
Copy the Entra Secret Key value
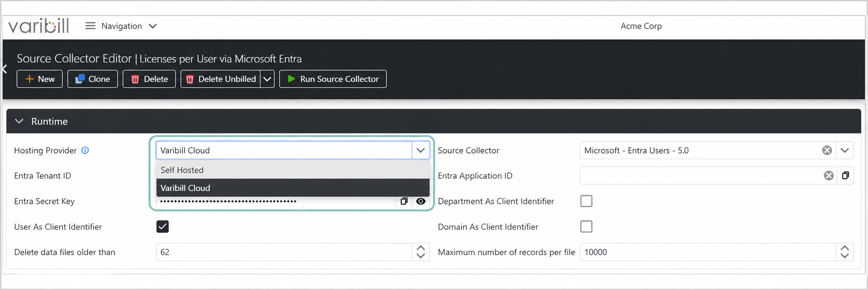(x=404, y=201)
